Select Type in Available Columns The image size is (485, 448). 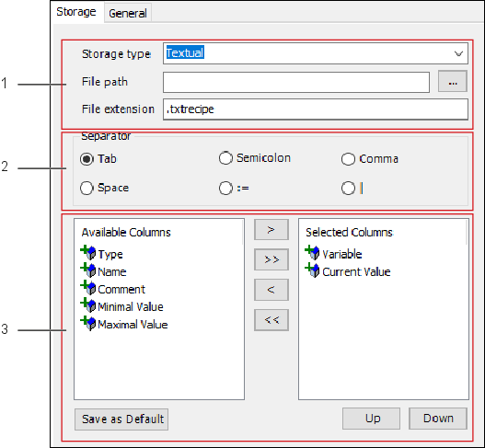(110, 254)
